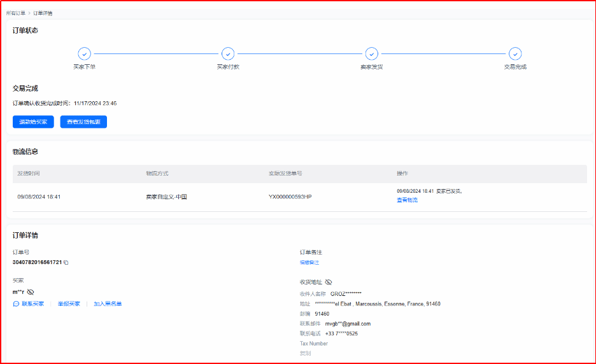The image size is (596, 364).
Task: Toggle visibility of the 收货地址 details
Action: [329, 282]
